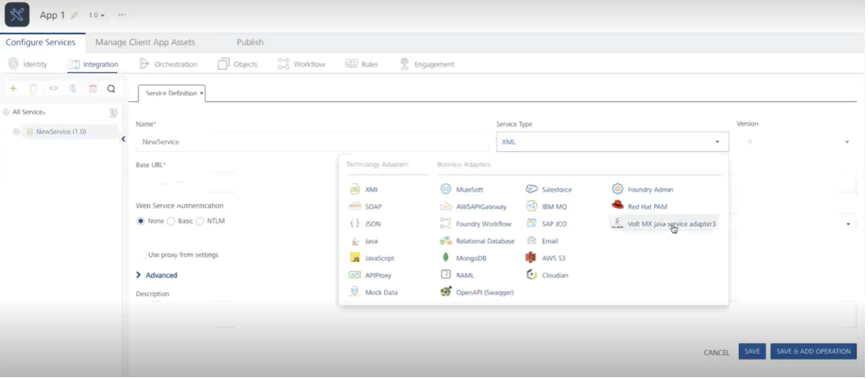
Task: Click the SAVE & ADD OPERATION button
Action: coord(813,351)
